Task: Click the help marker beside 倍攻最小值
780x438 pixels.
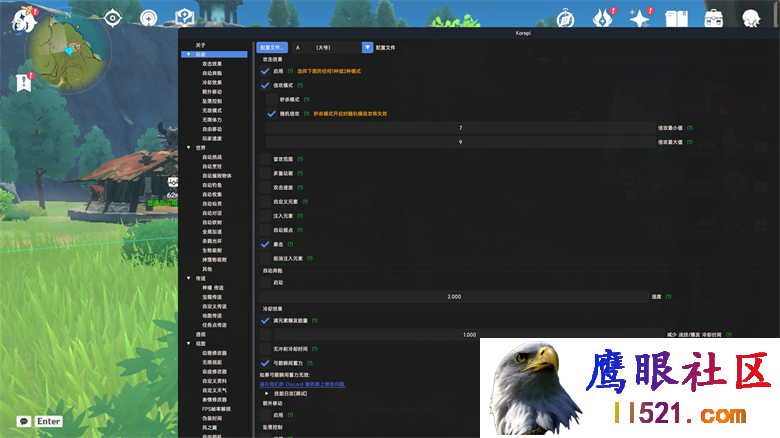Action: pyautogui.click(x=689, y=128)
